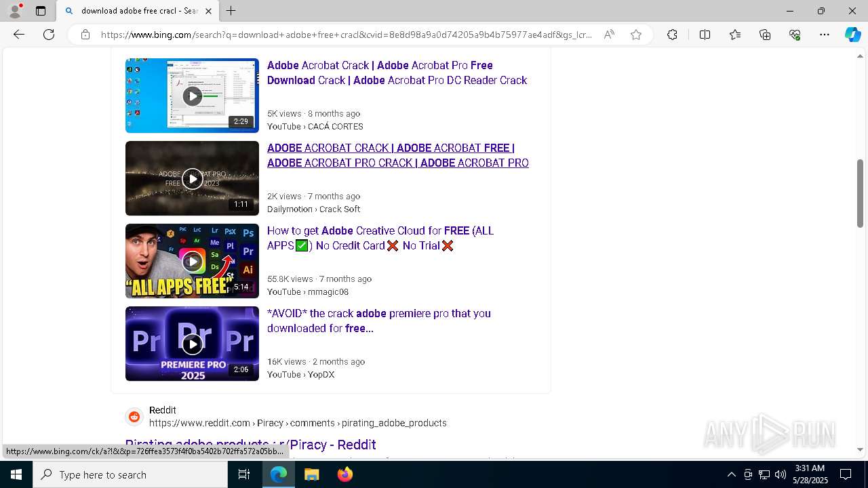Screen dimensions: 868x488
Task: Open 'r/Piracy - Reddit' result title
Action: 251,445
